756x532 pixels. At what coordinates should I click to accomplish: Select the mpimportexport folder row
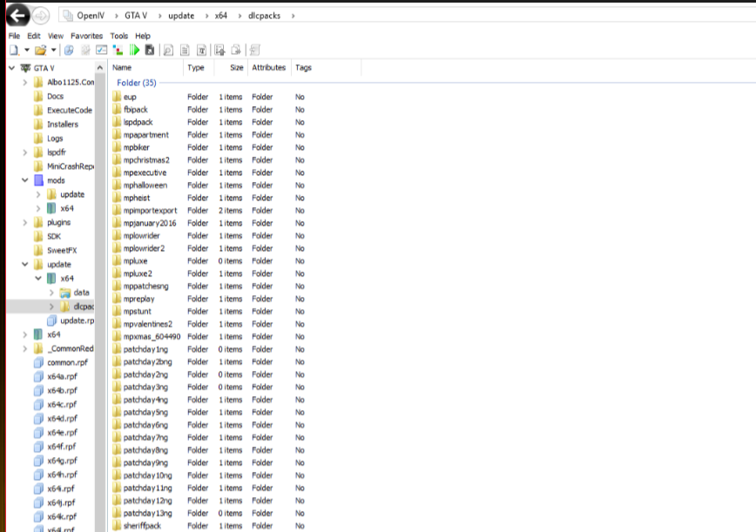click(208, 210)
